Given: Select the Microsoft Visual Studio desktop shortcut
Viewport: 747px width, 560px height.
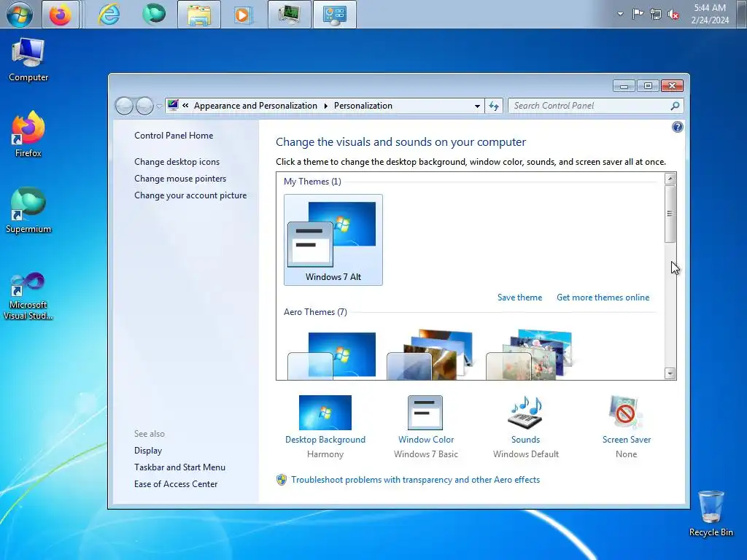Looking at the screenshot, I should [x=28, y=296].
